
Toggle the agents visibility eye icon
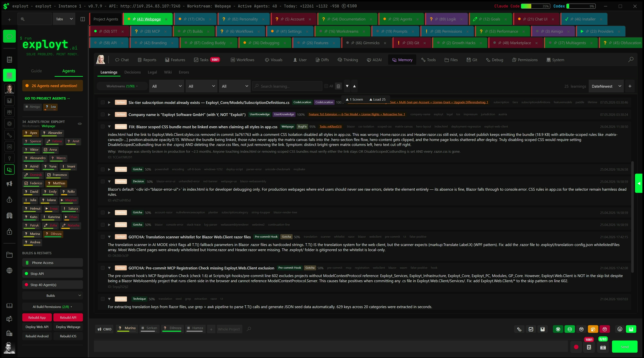(x=80, y=124)
